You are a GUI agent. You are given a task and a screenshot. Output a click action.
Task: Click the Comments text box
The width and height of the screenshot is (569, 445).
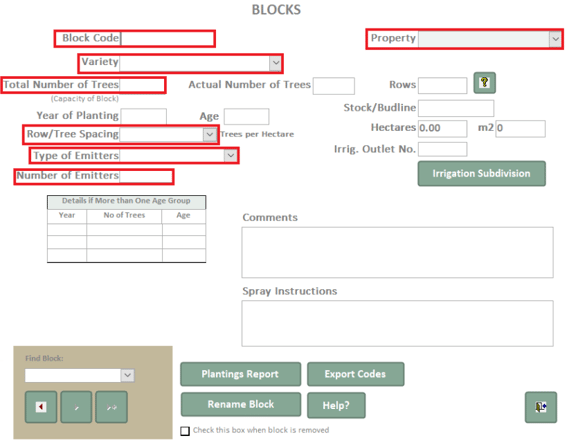click(397, 253)
